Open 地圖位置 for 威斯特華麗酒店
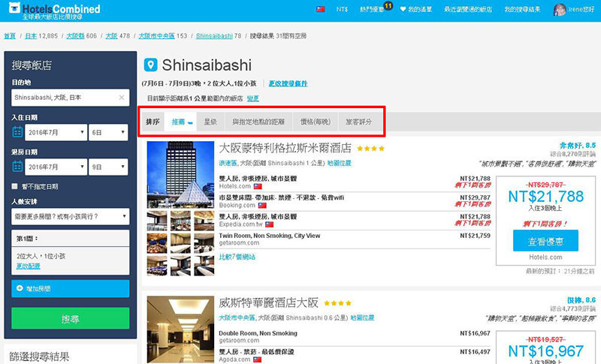The image size is (601, 364). [362, 317]
